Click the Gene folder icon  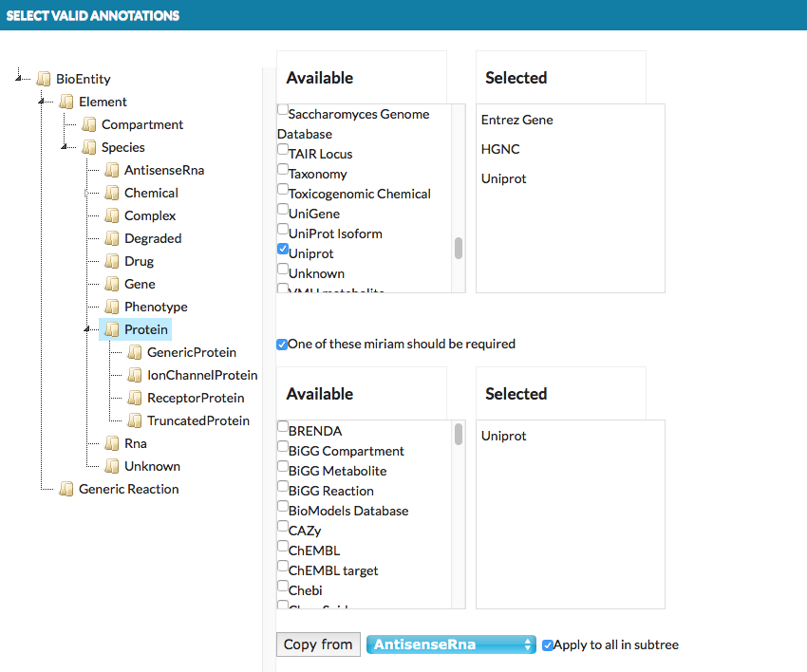click(112, 284)
